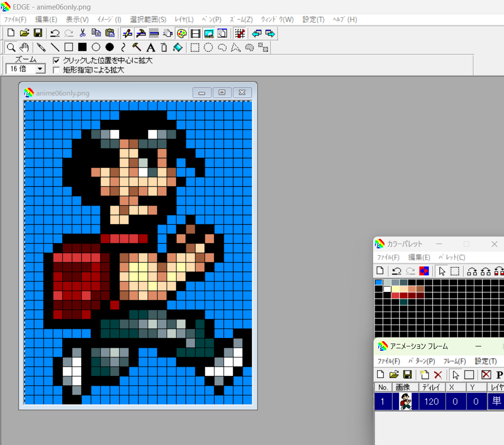Pick the bright red swatch in palette

click(395, 295)
